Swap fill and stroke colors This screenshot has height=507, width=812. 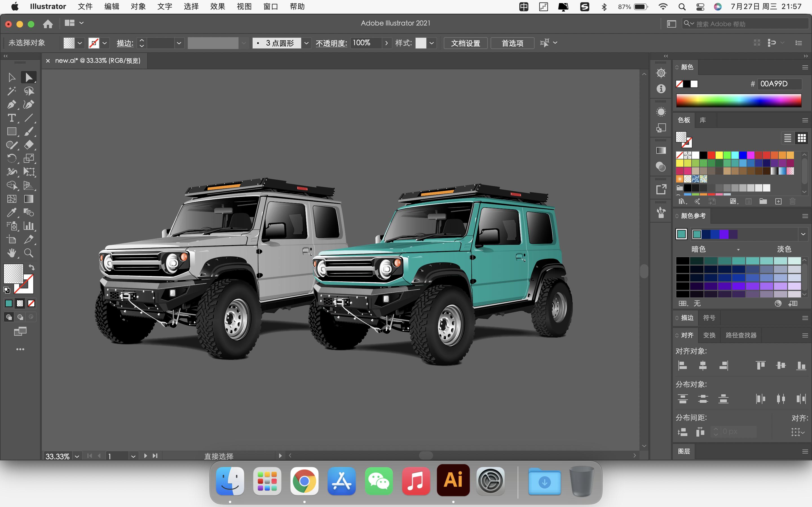pos(32,267)
